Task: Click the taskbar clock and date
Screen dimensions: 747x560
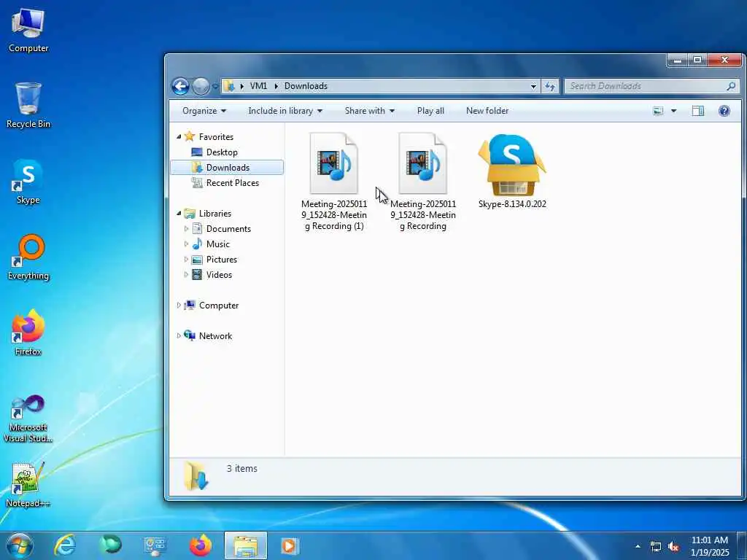Action: pyautogui.click(x=709, y=546)
